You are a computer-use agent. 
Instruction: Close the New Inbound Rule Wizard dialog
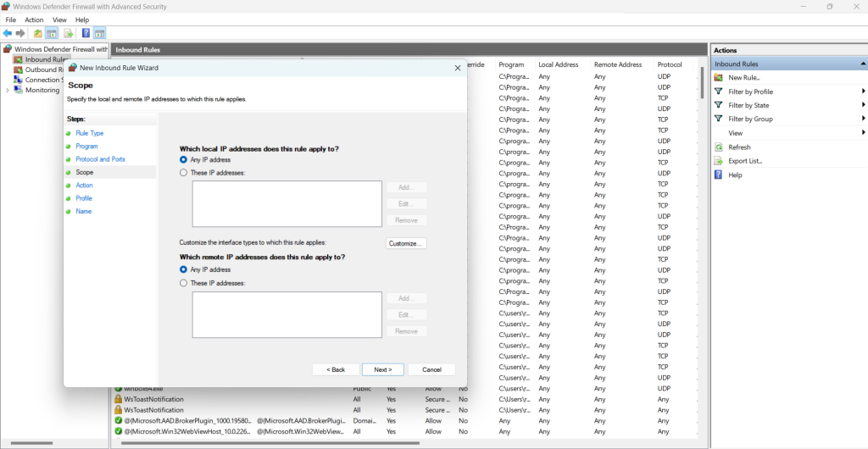(457, 68)
